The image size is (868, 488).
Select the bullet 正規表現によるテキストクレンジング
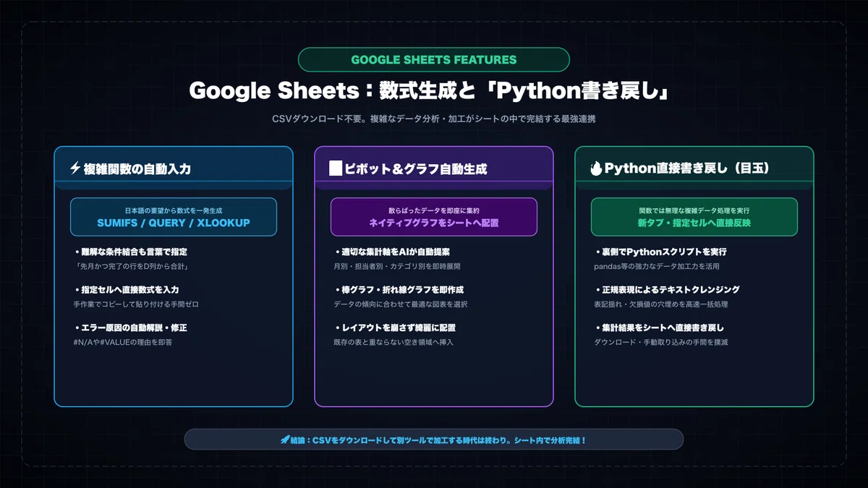coord(667,289)
